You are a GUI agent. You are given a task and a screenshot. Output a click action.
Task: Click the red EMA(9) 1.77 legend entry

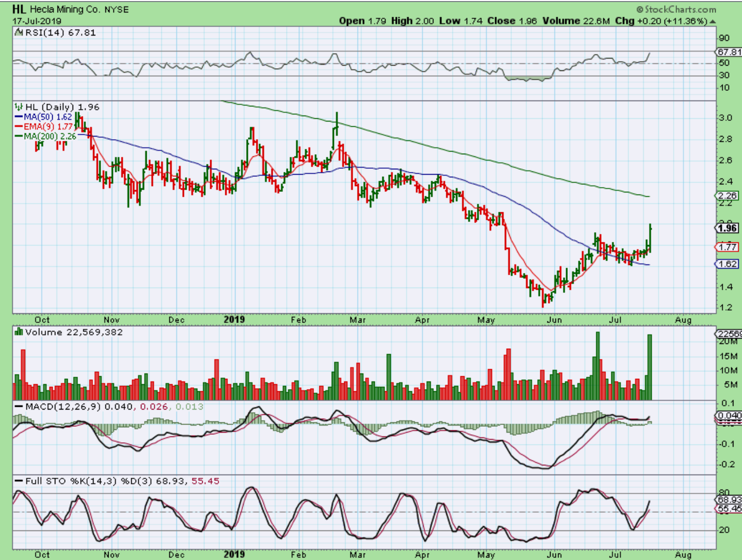pos(45,126)
